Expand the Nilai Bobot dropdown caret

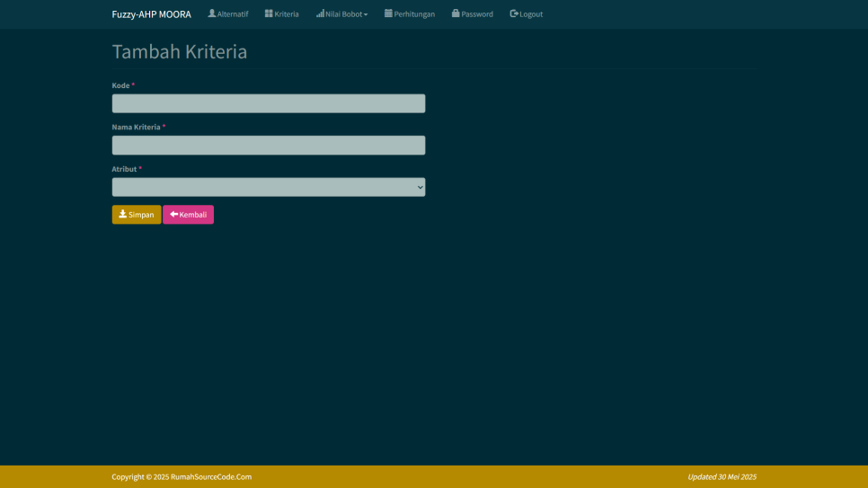(366, 14)
